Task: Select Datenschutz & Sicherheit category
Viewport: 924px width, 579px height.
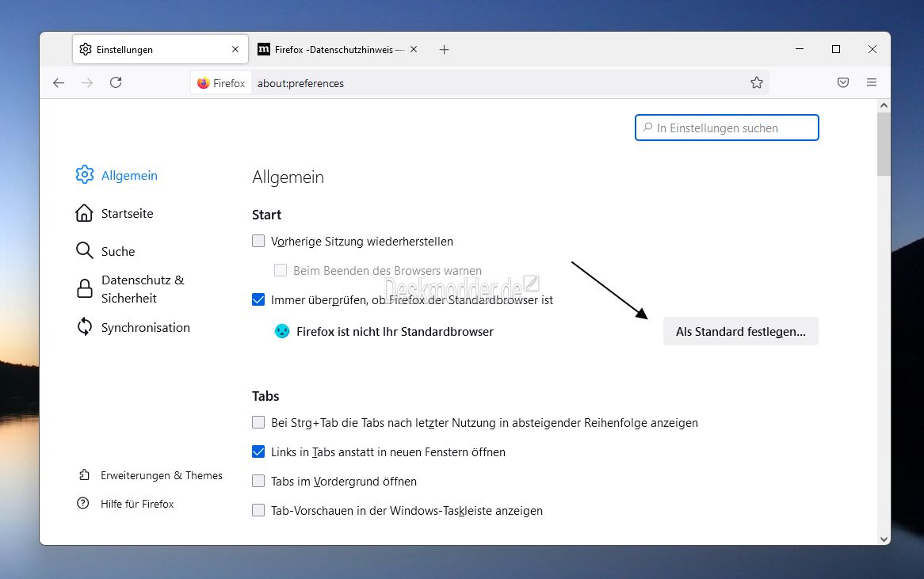Action: pos(142,289)
